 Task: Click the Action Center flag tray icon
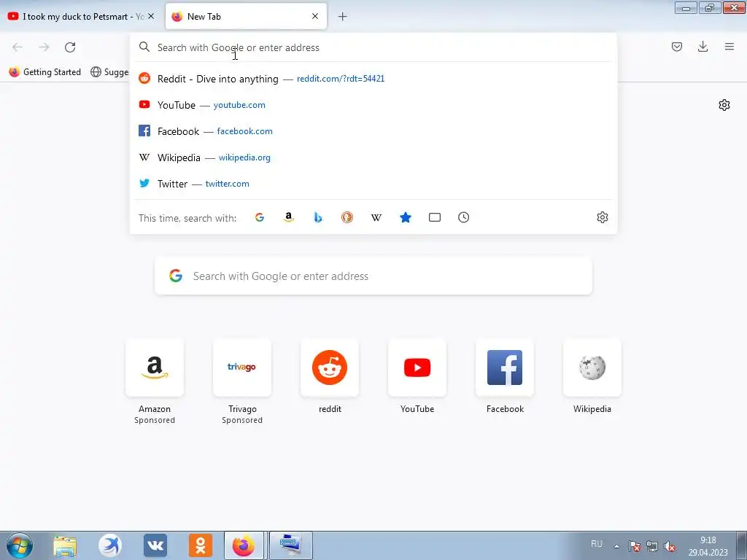click(634, 546)
